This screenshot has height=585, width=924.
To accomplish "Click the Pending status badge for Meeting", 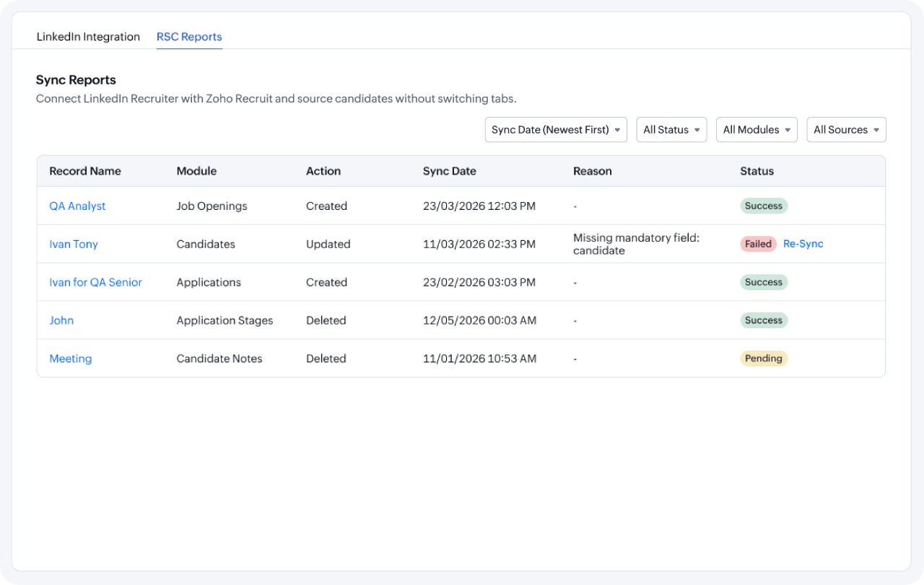I will (764, 359).
